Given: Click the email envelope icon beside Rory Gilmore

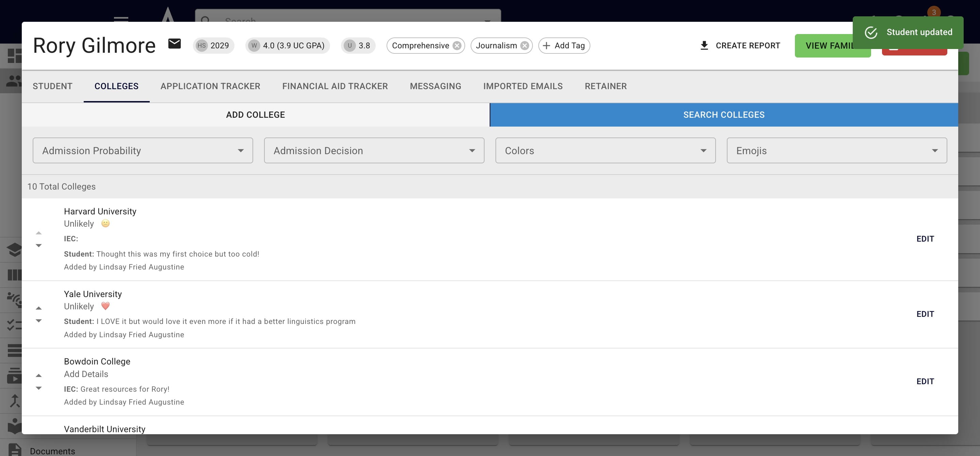Looking at the screenshot, I should (174, 44).
